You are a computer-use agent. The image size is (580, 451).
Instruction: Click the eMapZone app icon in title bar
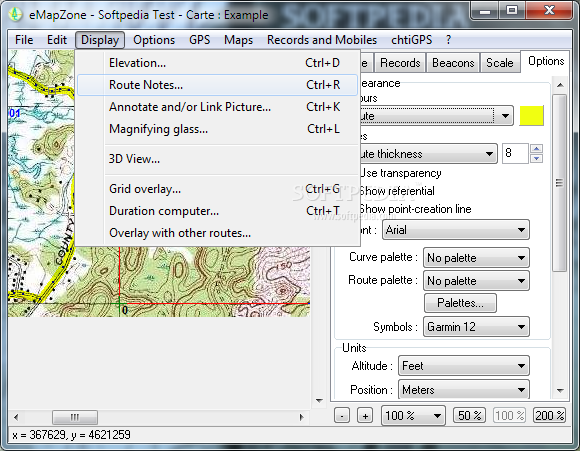(15, 14)
